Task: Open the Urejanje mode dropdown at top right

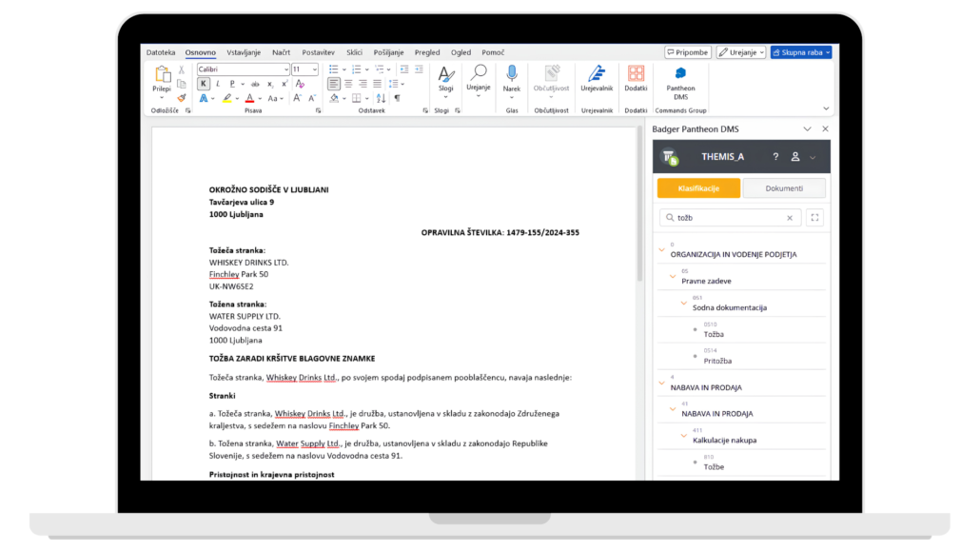Action: 741,52
